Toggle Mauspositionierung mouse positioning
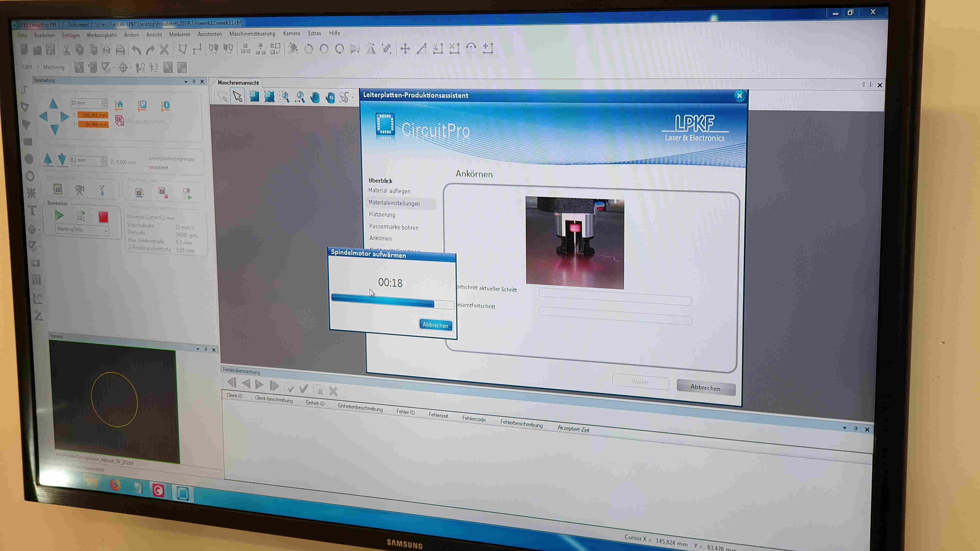The width and height of the screenshot is (980, 551). (120, 121)
